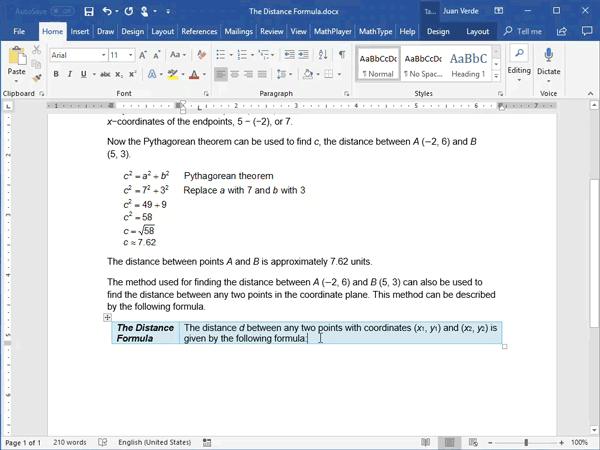The image size is (600, 450).
Task: Click the Touch/Mouse mode icon
Action: coord(144,11)
